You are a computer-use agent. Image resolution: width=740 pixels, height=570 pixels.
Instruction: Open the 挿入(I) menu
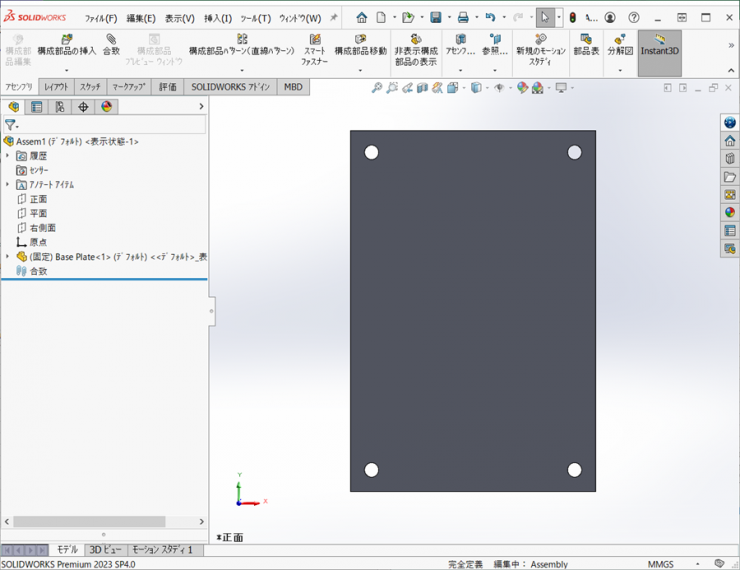[x=218, y=18]
